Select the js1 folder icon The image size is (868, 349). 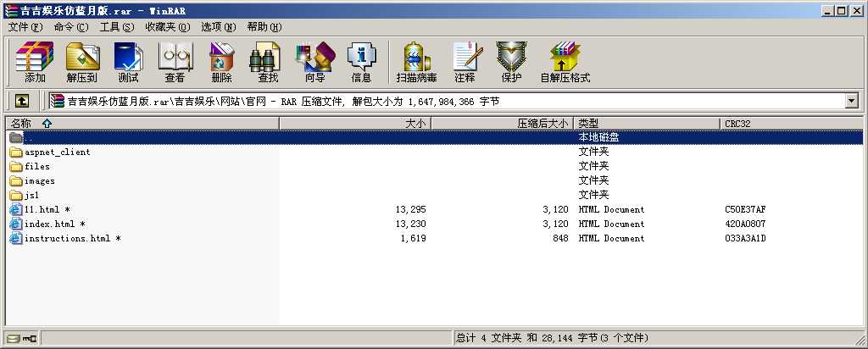click(16, 195)
